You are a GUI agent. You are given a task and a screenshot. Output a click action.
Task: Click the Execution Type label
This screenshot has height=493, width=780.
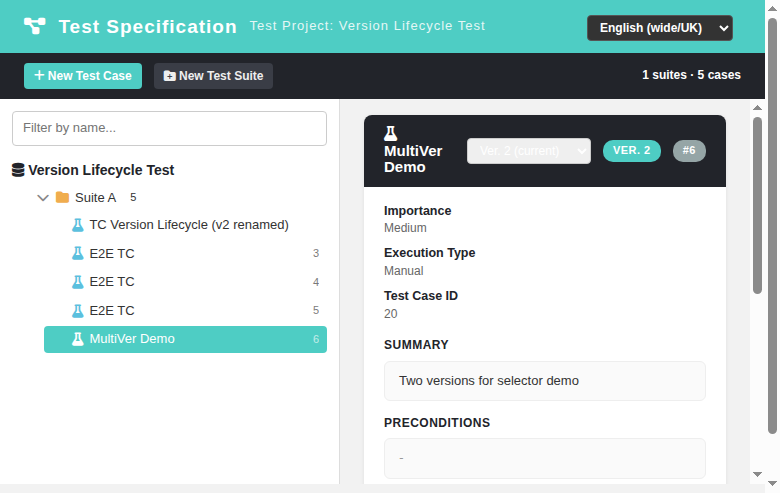429,253
